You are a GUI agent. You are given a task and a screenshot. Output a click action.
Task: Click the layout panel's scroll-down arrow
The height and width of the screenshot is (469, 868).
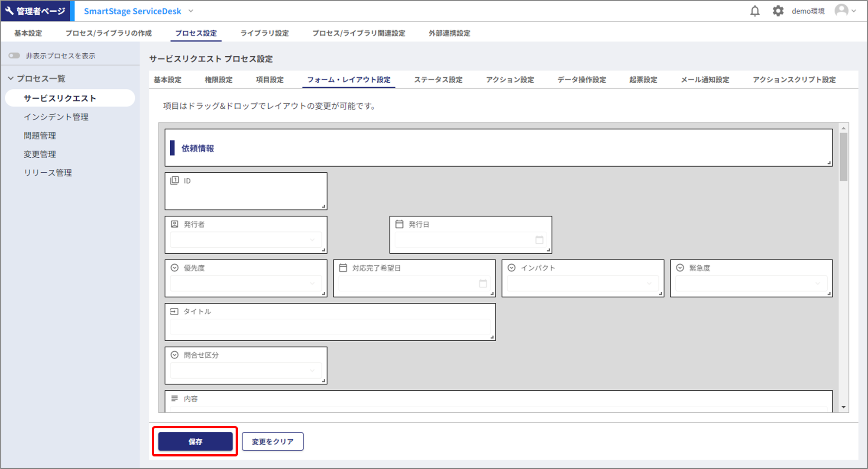point(843,407)
